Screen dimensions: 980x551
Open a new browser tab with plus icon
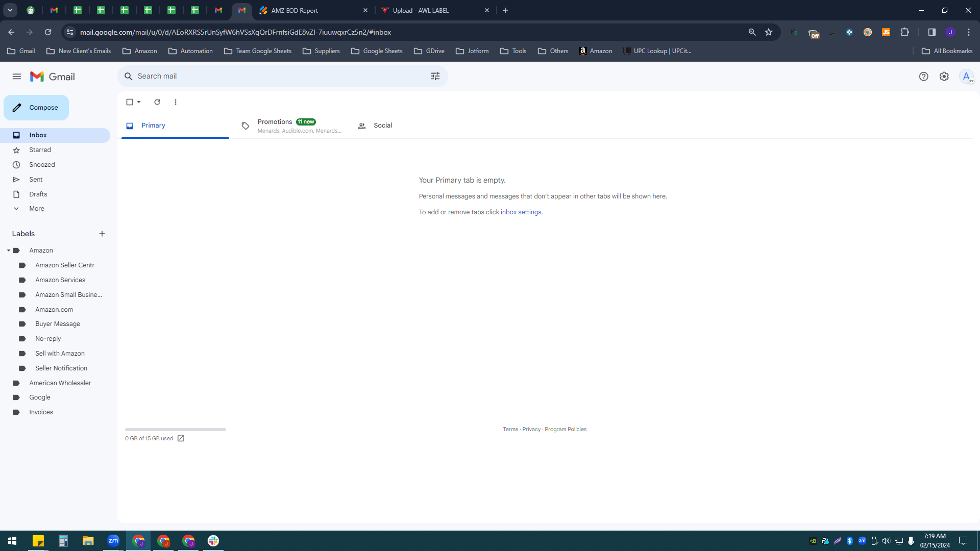pos(505,10)
